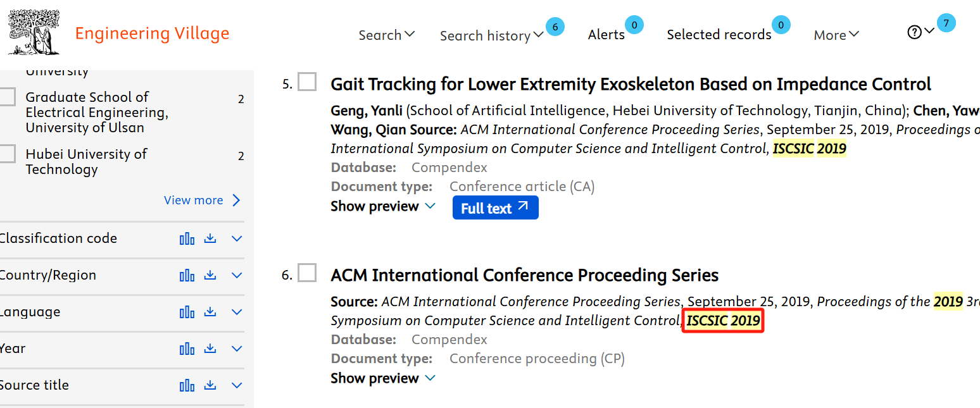
Task: Expand the Year facet chevron
Action: click(237, 349)
